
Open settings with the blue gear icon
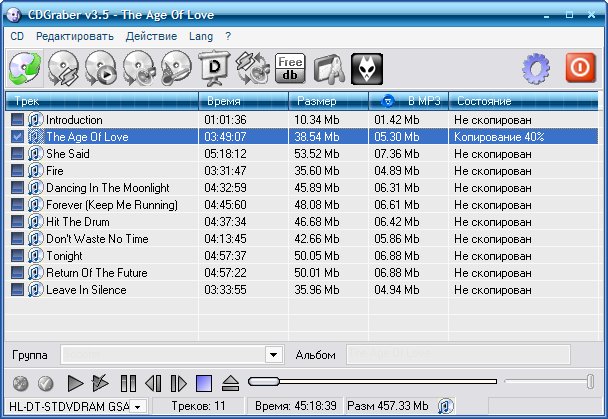pyautogui.click(x=537, y=67)
